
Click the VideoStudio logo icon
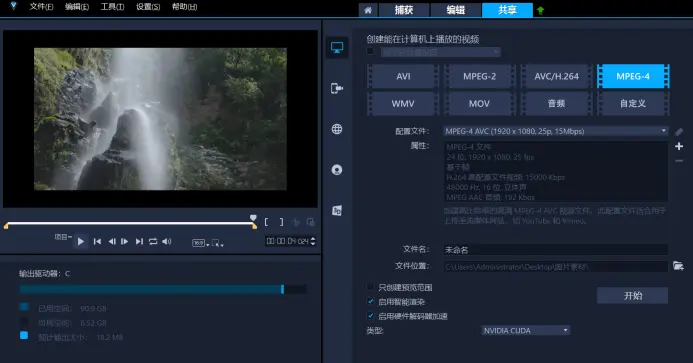coord(13,6)
